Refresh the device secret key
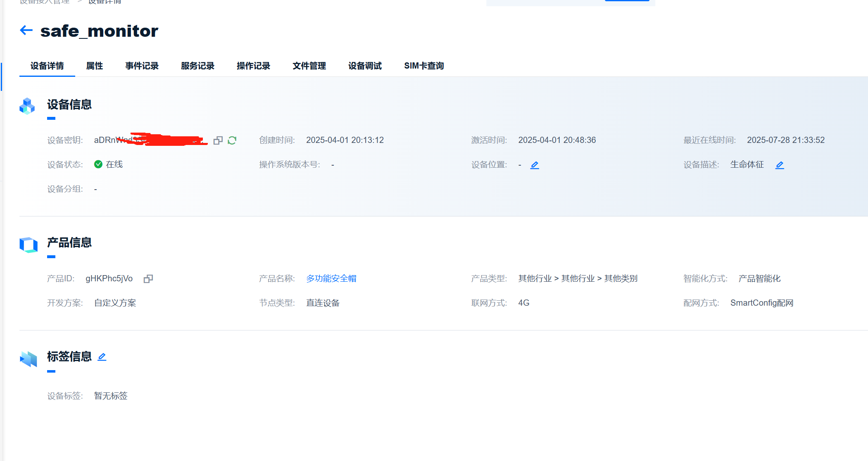Viewport: 868px width, 461px height. (232, 140)
